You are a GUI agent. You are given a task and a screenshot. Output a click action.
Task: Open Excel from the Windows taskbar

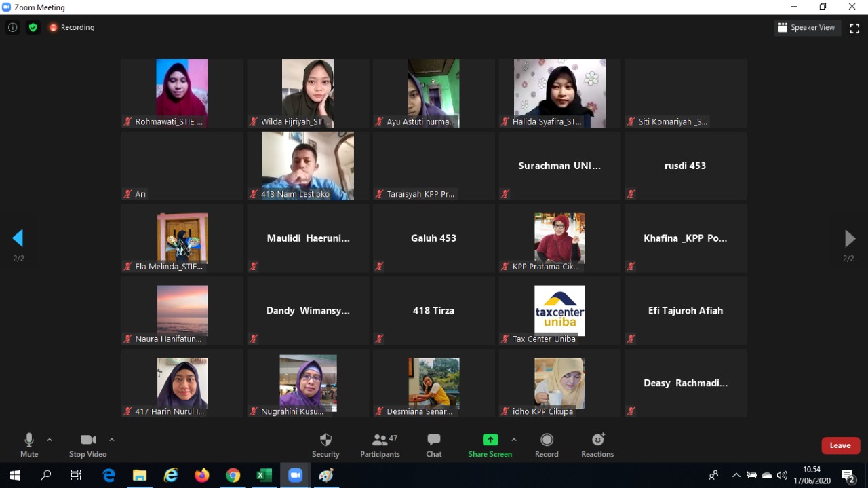click(264, 476)
